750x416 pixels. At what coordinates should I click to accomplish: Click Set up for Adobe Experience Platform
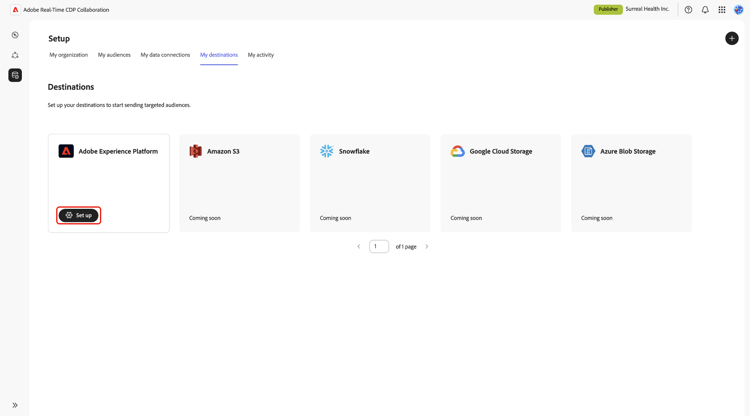pyautogui.click(x=78, y=215)
